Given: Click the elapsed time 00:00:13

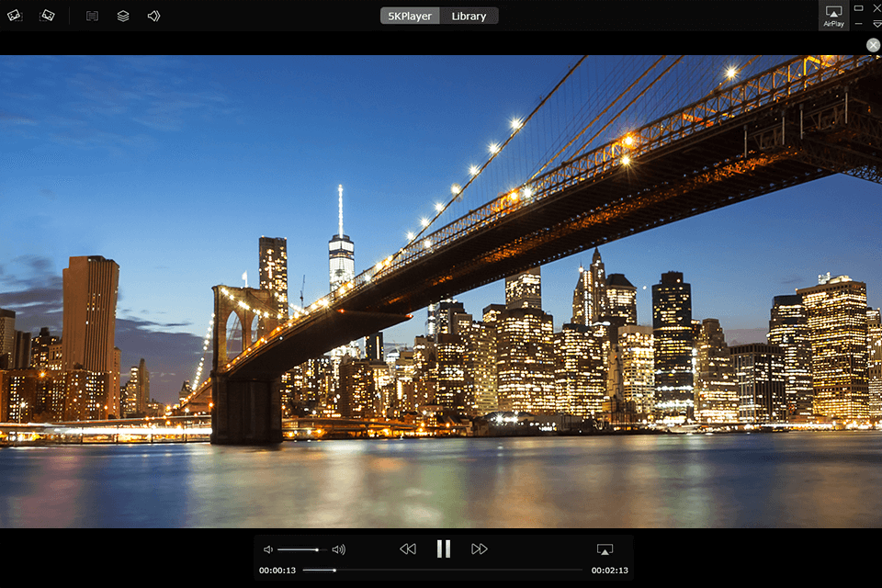Looking at the screenshot, I should pos(277,570).
